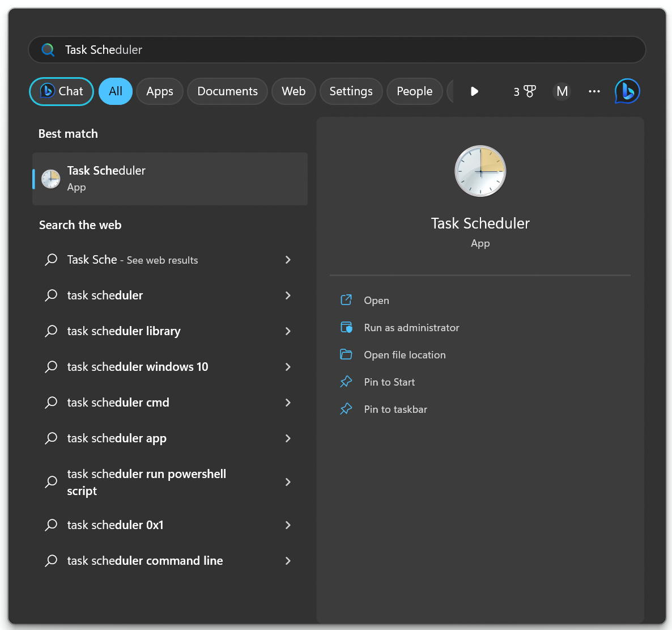
Task: Switch to the Chat filter tab
Action: (x=61, y=91)
